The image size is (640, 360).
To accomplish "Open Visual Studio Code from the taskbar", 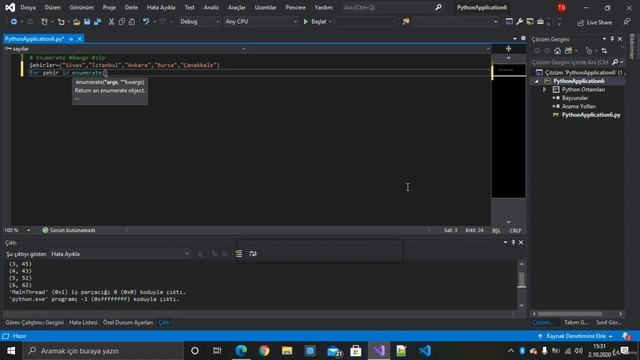I will pyautogui.click(x=424, y=351).
